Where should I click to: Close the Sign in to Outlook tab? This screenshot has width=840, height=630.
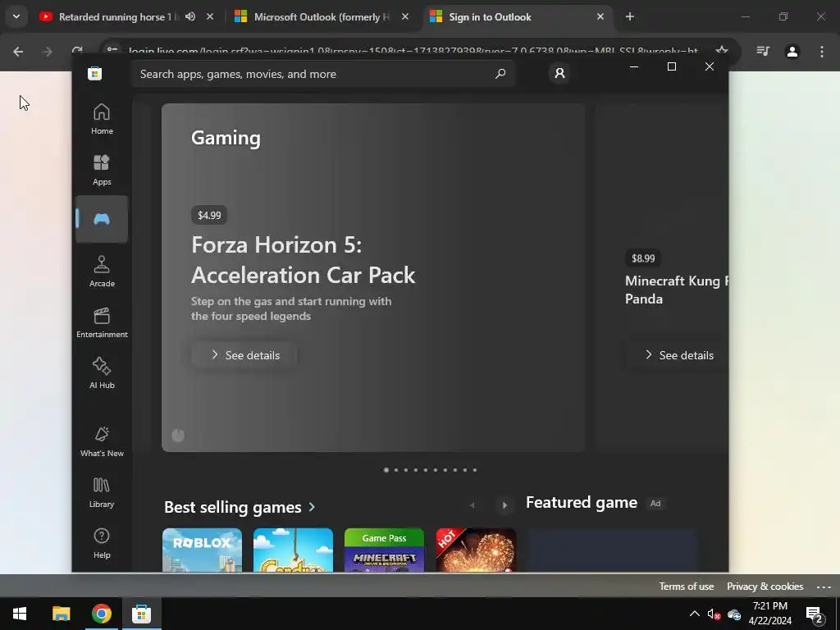[600, 16]
